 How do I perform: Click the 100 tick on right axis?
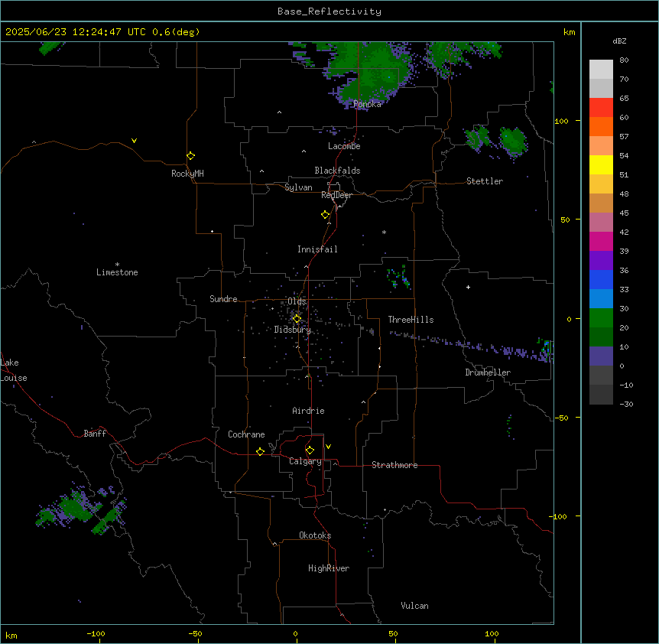click(561, 121)
